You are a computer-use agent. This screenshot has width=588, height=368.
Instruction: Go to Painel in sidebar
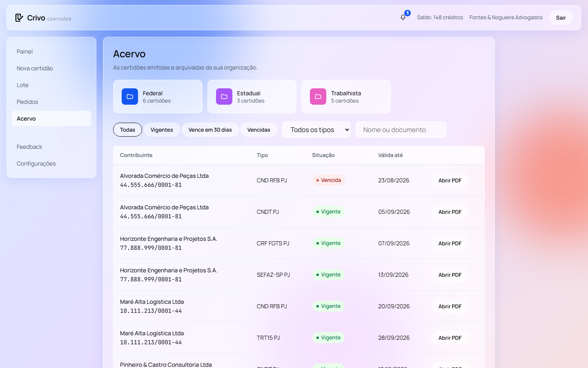click(51, 52)
